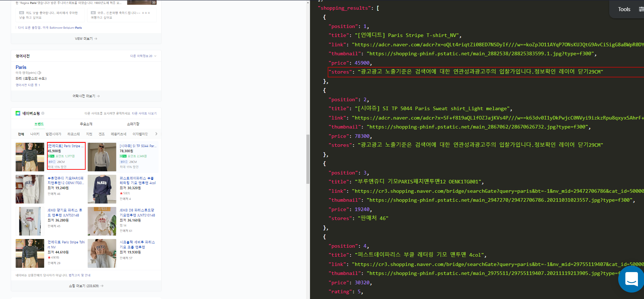Viewport: 644px width, 299px height.
Task: Select the 발렌시아가 brand filter
Action: [53, 134]
